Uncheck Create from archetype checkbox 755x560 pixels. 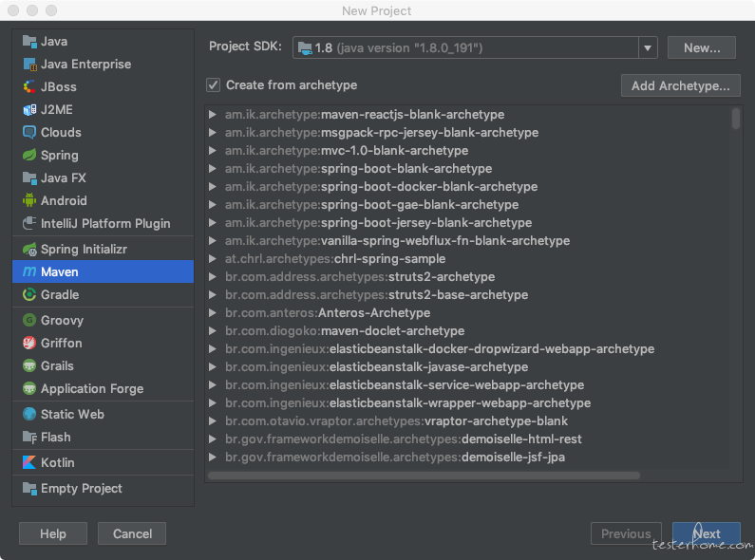pos(214,85)
